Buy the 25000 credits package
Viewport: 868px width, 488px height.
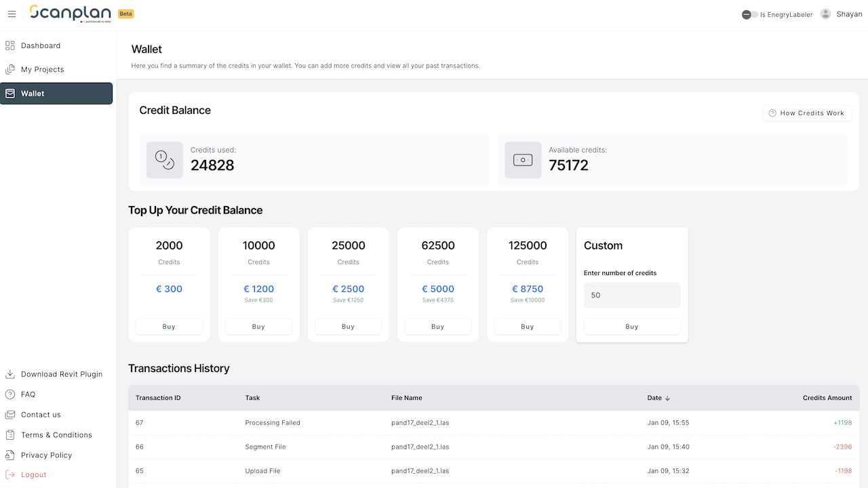348,327
